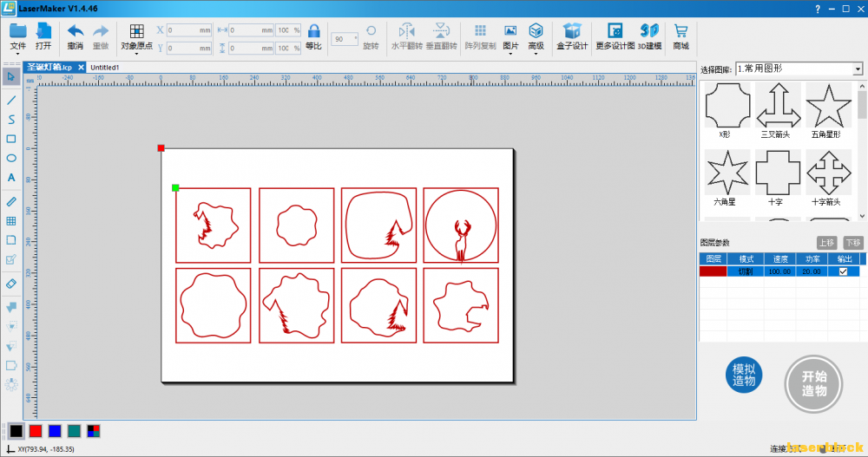Toggle the 等比 proportional lock icon
Viewport: 868px width, 457px height.
tap(314, 31)
